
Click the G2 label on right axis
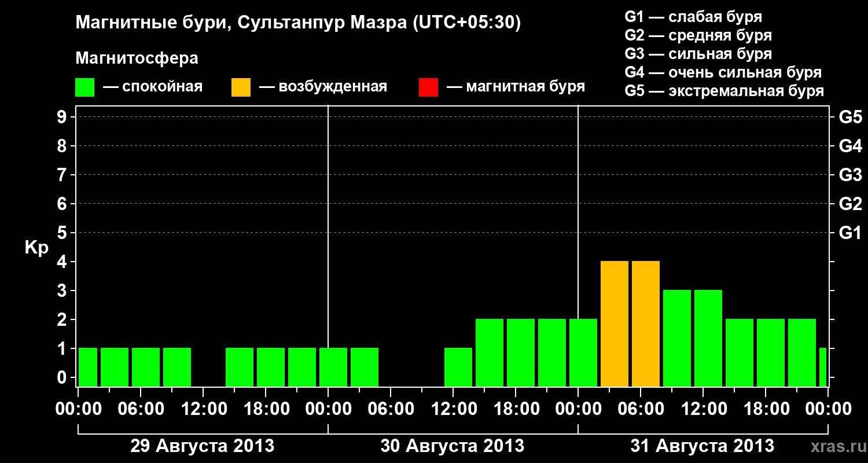pyautogui.click(x=851, y=204)
